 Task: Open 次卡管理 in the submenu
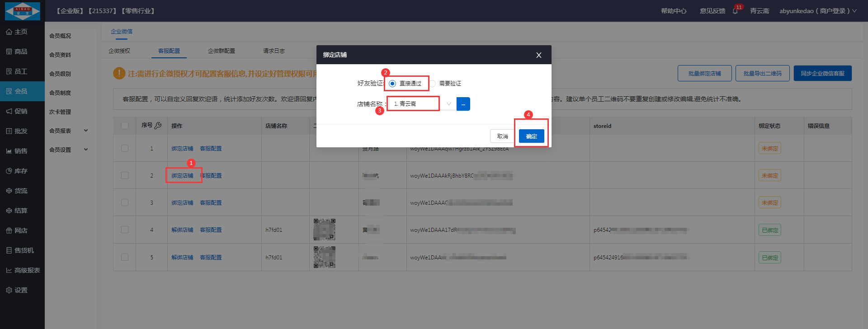pyautogui.click(x=60, y=112)
